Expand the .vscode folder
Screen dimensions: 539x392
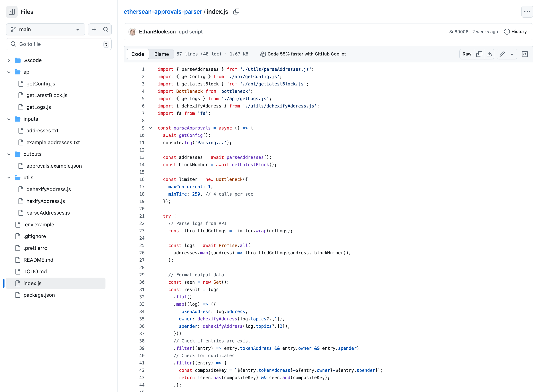(x=9, y=60)
